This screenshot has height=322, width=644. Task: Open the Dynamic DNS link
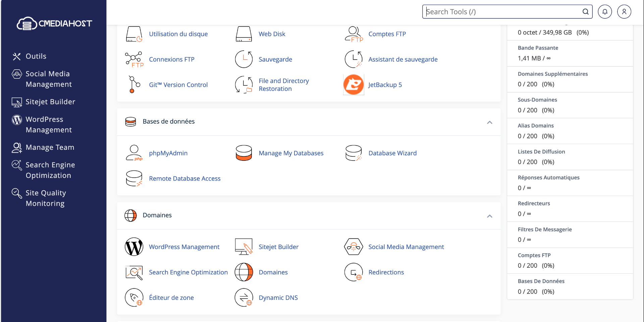click(x=278, y=298)
